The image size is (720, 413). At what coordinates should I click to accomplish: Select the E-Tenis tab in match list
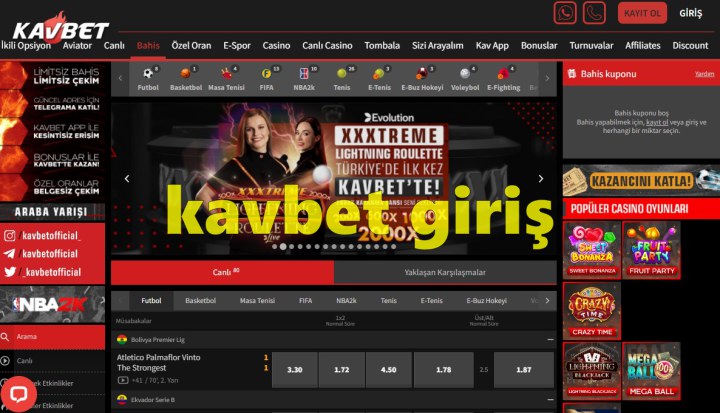pyautogui.click(x=431, y=300)
